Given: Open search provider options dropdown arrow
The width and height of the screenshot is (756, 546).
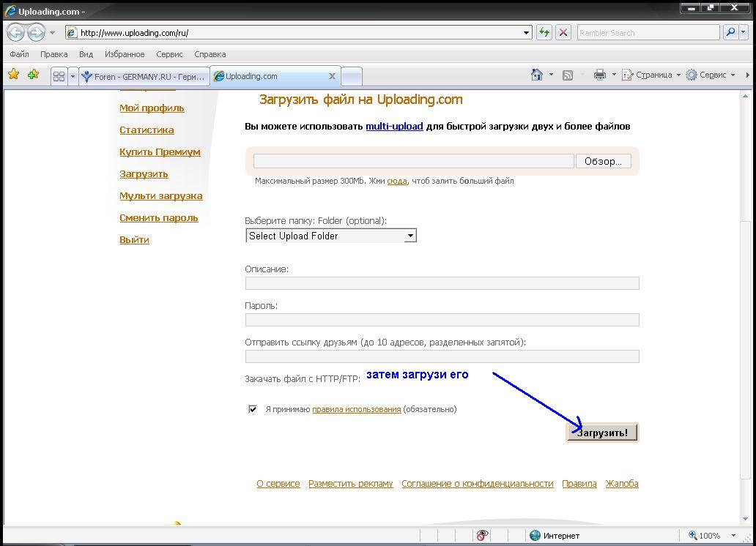Looking at the screenshot, I should coord(743,32).
